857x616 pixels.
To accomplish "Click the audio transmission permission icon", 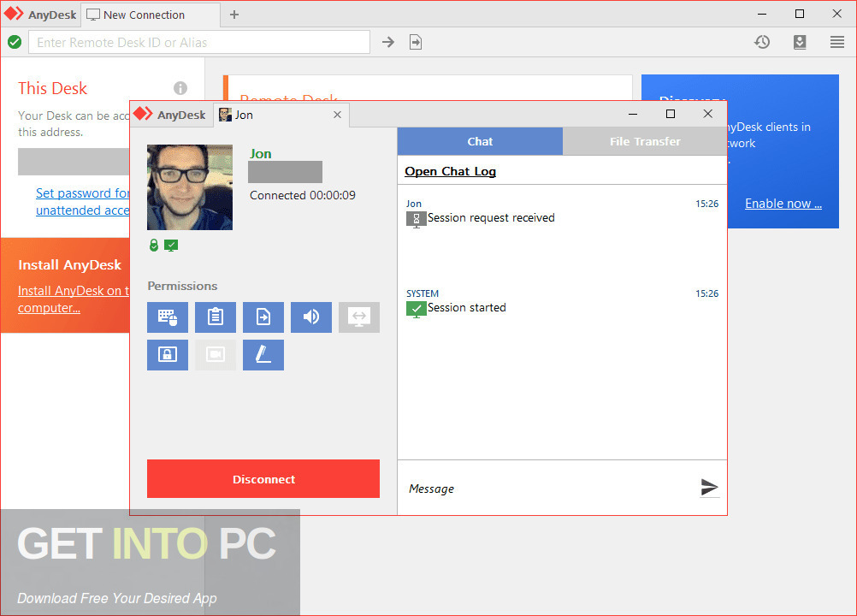I will pyautogui.click(x=311, y=317).
